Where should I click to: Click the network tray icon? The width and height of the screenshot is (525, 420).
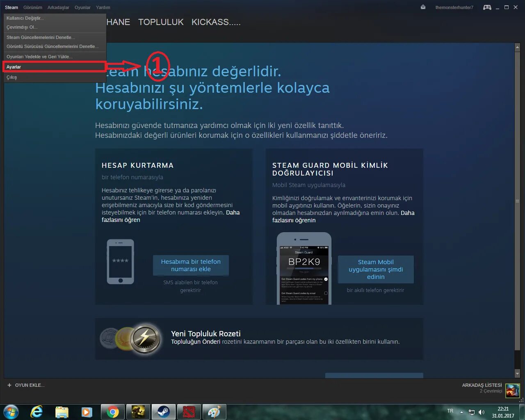472,412
